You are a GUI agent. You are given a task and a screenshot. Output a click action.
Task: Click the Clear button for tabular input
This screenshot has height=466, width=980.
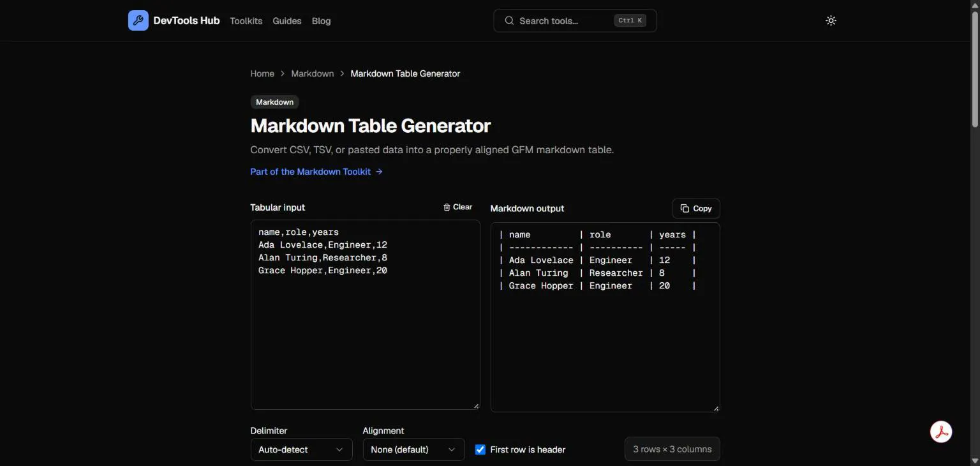(457, 207)
